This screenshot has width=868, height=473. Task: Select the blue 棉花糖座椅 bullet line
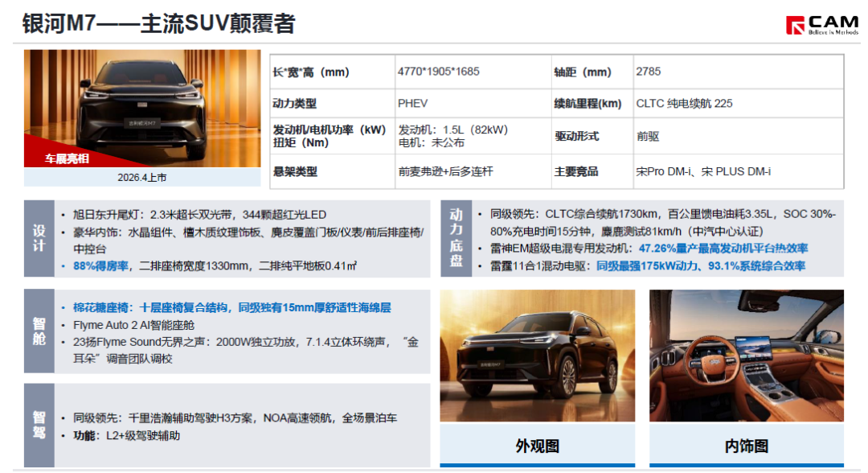click(232, 308)
